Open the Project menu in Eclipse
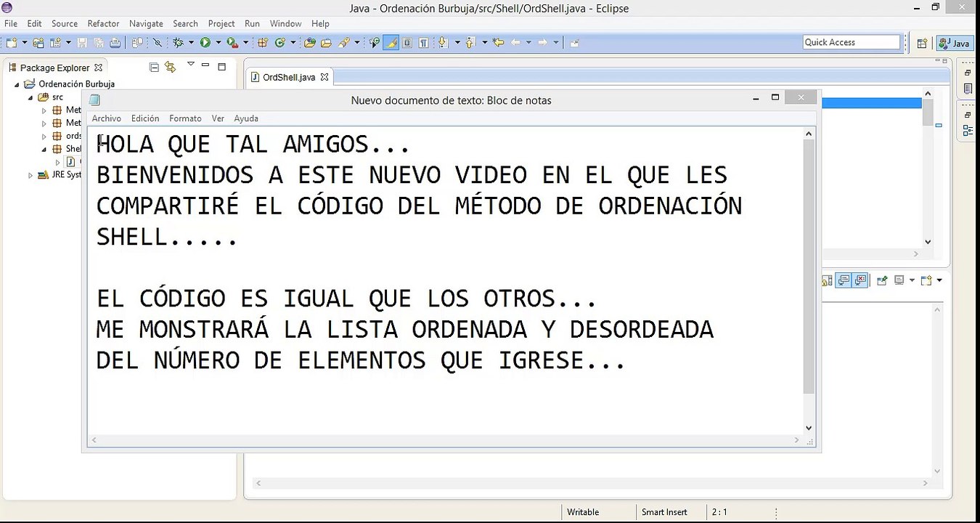The height and width of the screenshot is (523, 980). (221, 23)
